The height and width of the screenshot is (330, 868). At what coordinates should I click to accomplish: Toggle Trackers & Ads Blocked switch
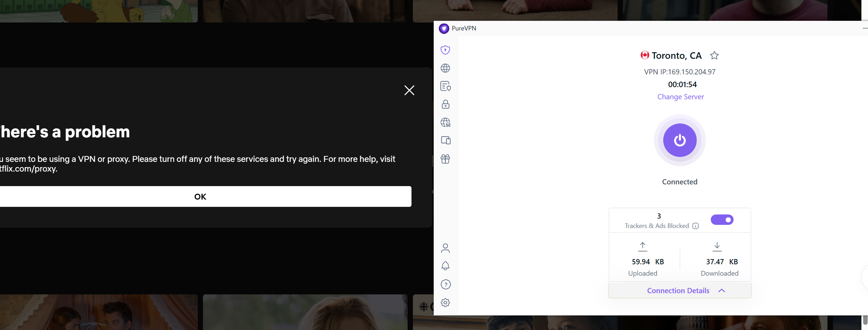(722, 220)
